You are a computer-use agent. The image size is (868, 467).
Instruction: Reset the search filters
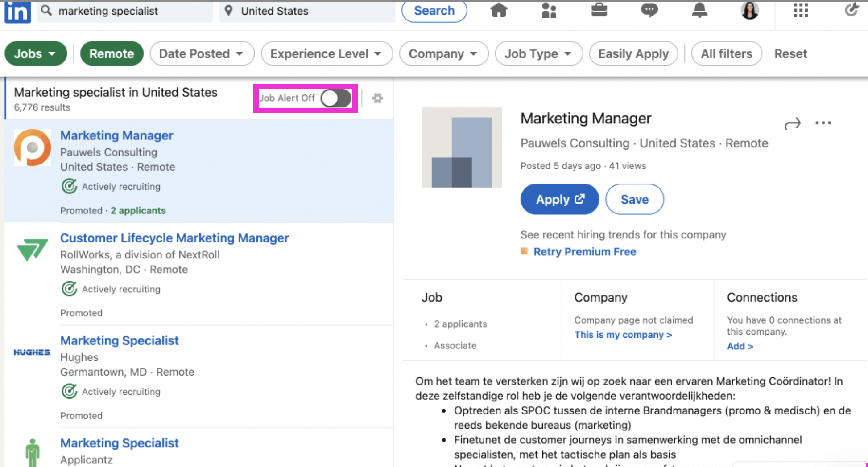[790, 53]
